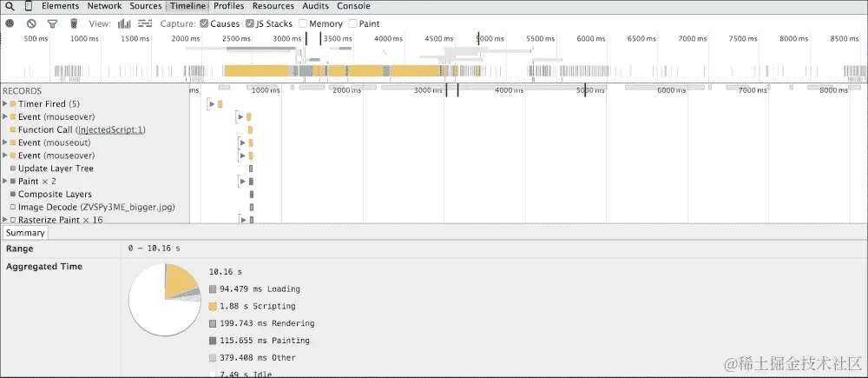The width and height of the screenshot is (868, 378).
Task: Toggle the mobile device mode icon
Action: coord(29,6)
